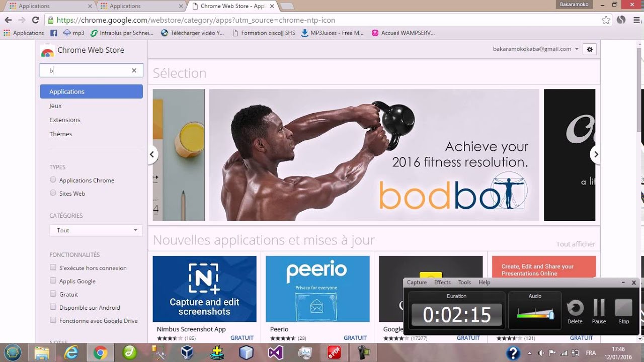Check Disponible sur Android
The width and height of the screenshot is (644, 362).
point(53,307)
